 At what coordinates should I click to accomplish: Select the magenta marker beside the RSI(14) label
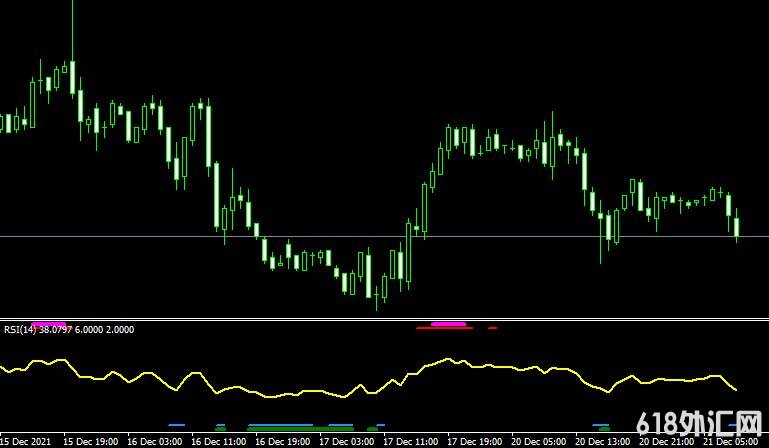pos(48,324)
